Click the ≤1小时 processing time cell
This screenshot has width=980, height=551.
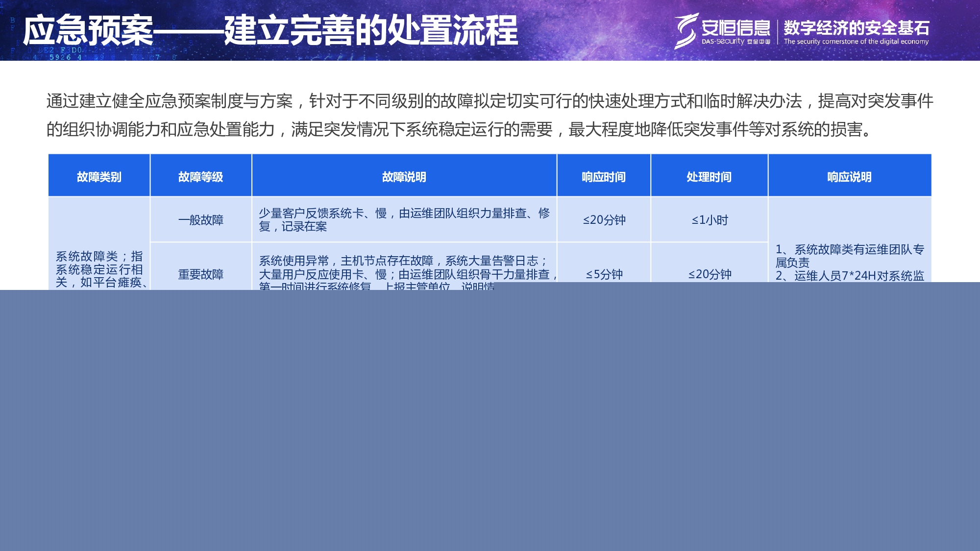click(x=710, y=220)
